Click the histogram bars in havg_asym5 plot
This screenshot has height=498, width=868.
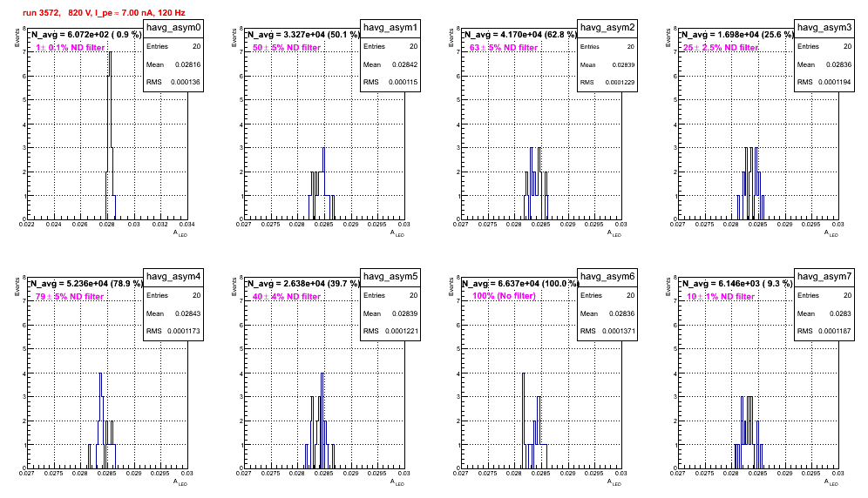(320, 421)
